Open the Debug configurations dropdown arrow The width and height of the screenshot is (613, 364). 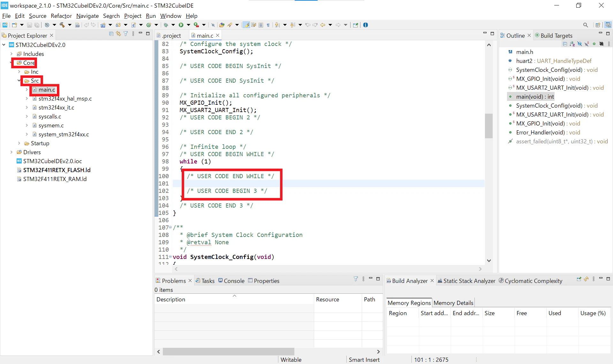tap(173, 25)
